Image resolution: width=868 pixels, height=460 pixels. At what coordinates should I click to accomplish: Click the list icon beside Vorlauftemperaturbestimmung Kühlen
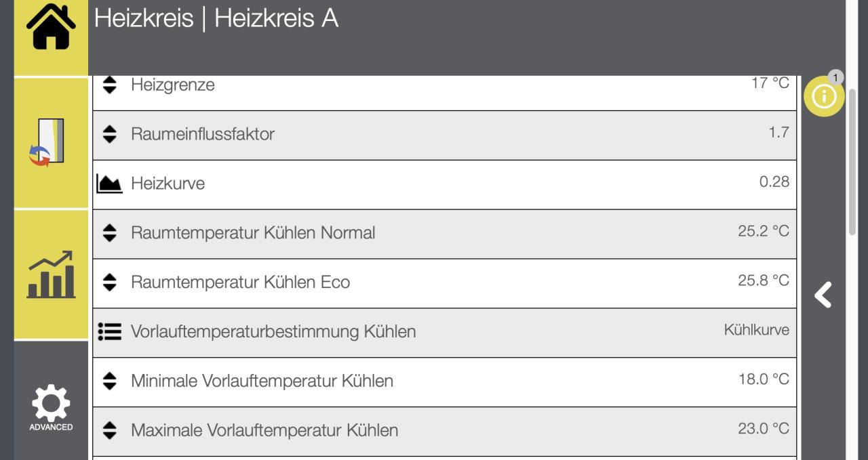[109, 331]
